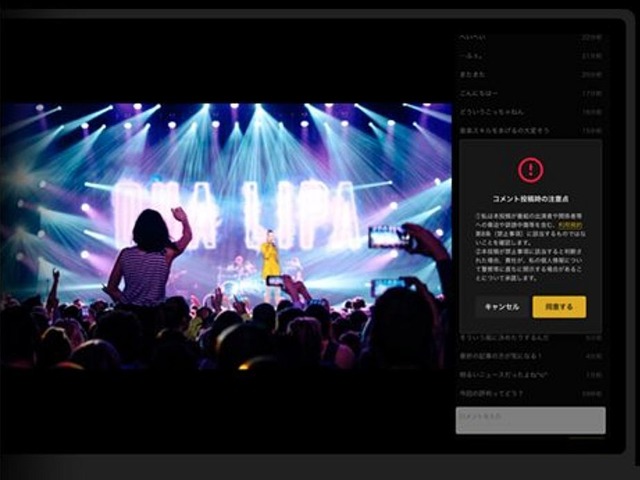Click the concert video player area

[226, 236]
